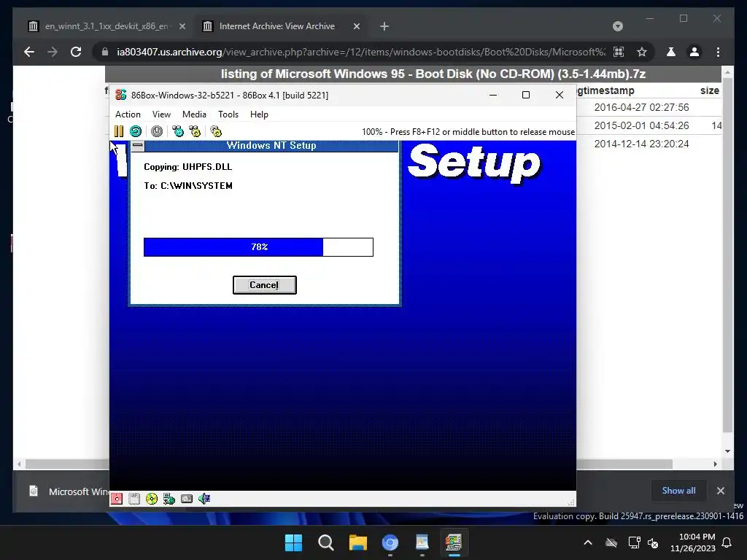Image resolution: width=747 pixels, height=560 pixels.
Task: Open the browser profile icon
Action: pos(694,52)
